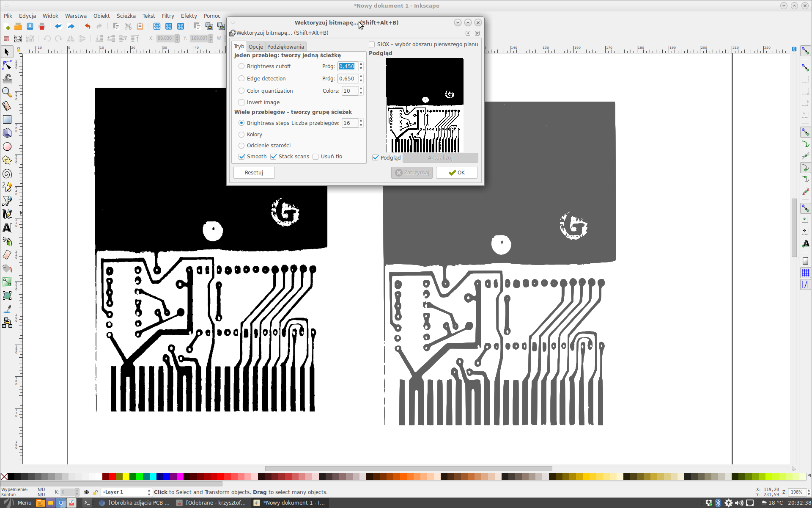Click the volume icon in system tray
Viewport: 812px width, 508px height.
pyautogui.click(x=739, y=503)
